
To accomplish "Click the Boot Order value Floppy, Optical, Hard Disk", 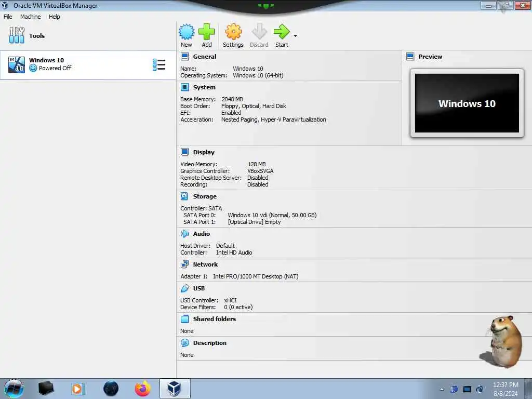I will tap(254, 106).
